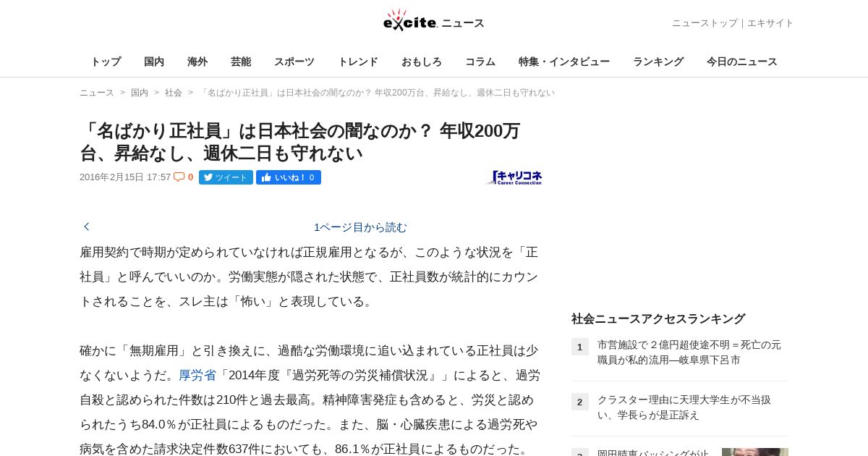
Task: Open the 厚労省 link in article
Action: (x=197, y=375)
